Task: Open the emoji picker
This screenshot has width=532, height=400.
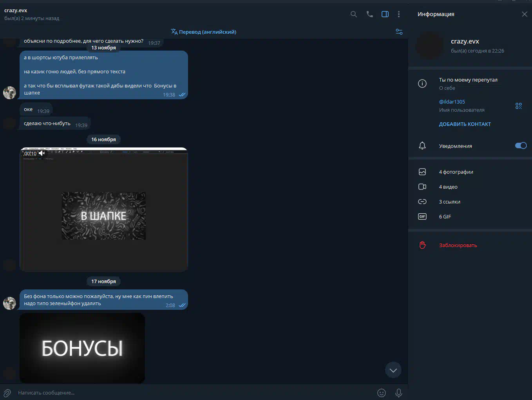Action: pos(382,393)
